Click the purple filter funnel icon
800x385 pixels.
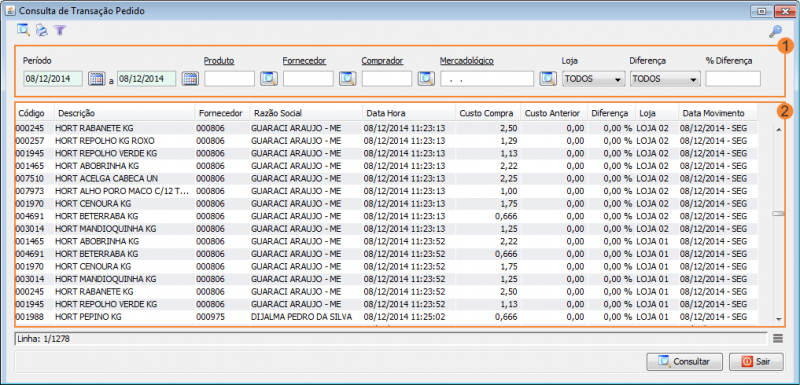click(60, 31)
